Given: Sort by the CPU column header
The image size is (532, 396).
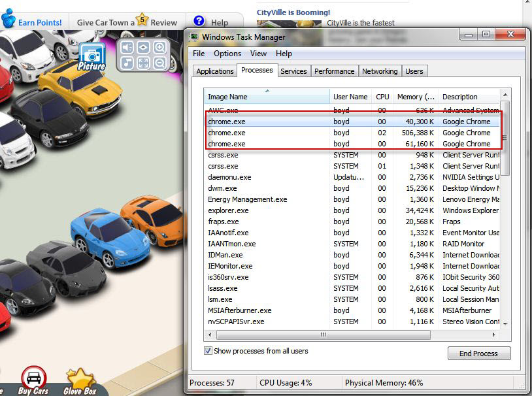Looking at the screenshot, I should [382, 97].
